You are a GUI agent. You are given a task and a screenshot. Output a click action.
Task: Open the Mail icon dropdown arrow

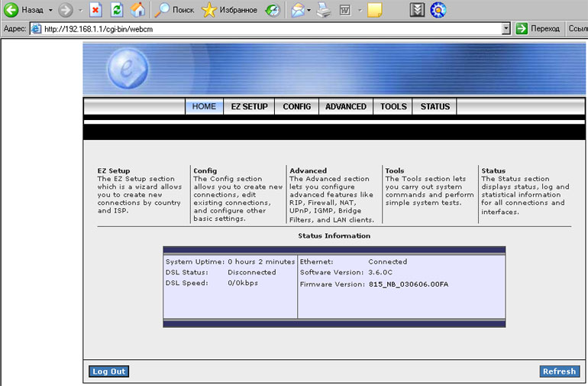[x=309, y=10]
